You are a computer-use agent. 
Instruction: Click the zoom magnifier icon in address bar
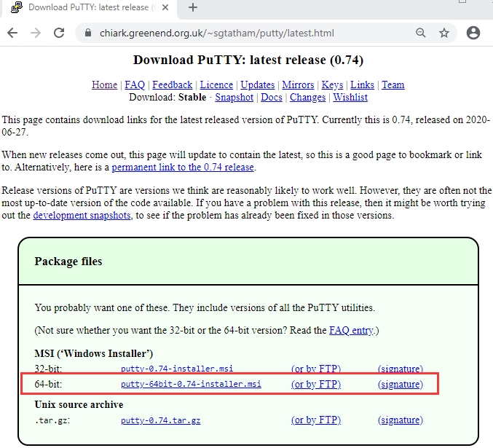coord(421,33)
